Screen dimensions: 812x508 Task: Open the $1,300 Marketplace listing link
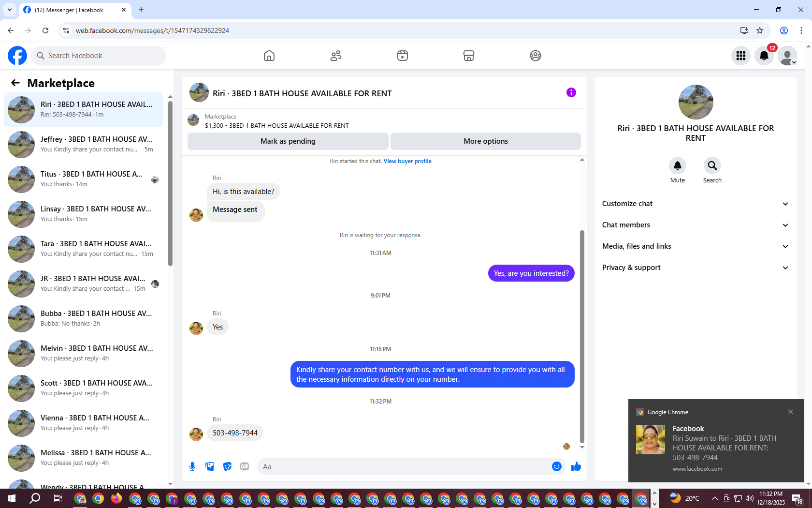tap(277, 125)
